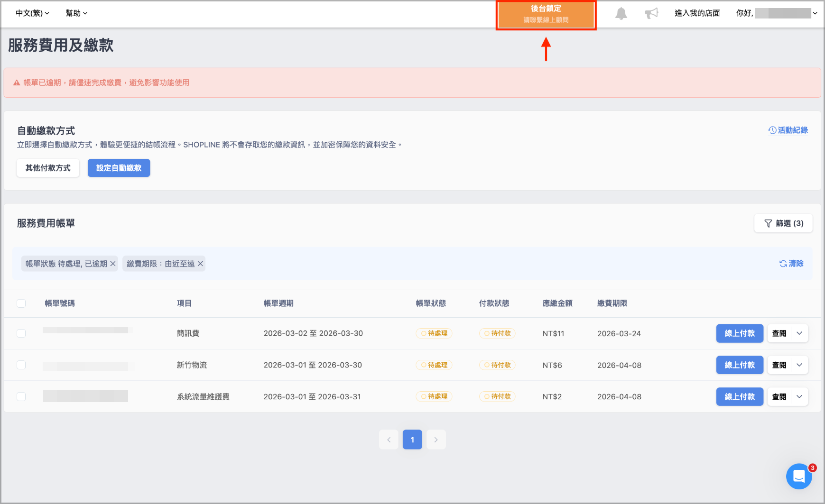The image size is (825, 504).
Task: Go to previous page arrow
Action: point(389,440)
